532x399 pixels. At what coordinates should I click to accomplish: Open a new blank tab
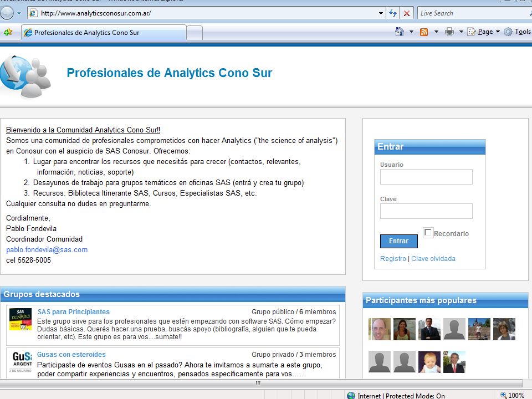coord(195,33)
